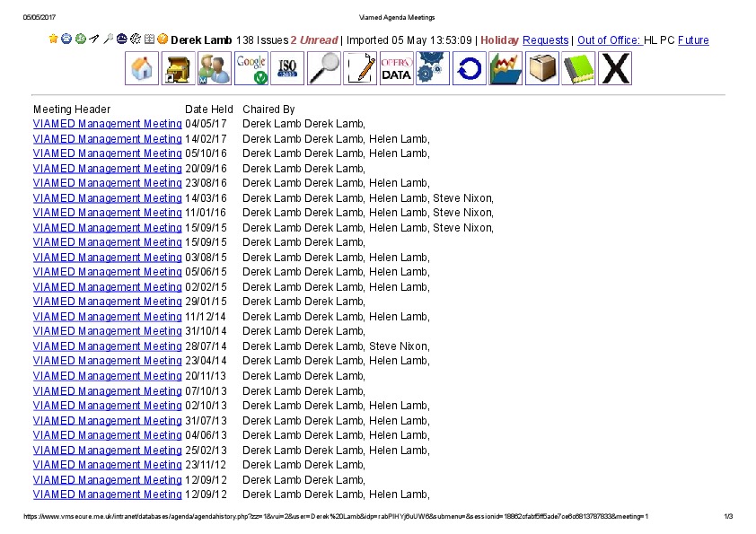This screenshot has width=756, height=534.
Task: Open the Out of Office link
Action: [x=609, y=40]
